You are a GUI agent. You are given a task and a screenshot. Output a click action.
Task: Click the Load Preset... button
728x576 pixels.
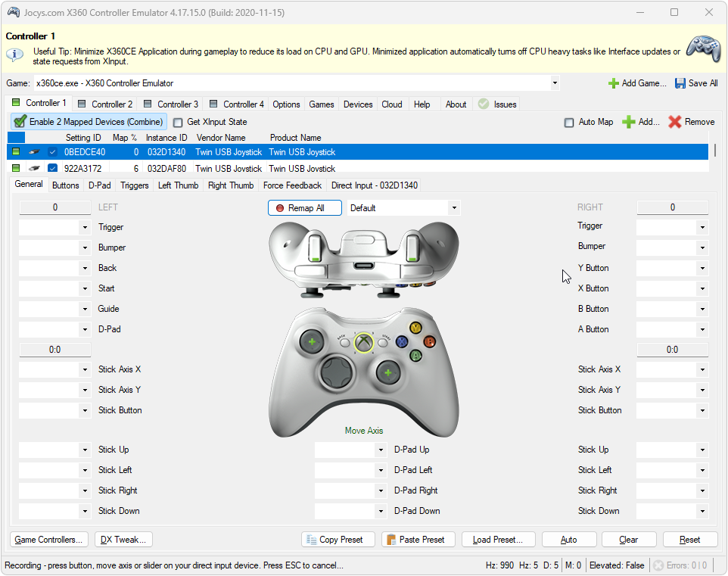pyautogui.click(x=498, y=540)
